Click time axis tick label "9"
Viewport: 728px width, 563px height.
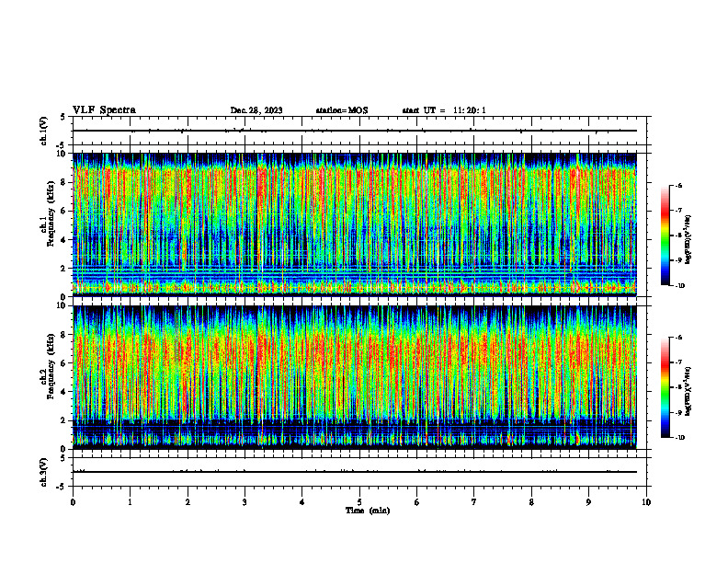coord(588,502)
